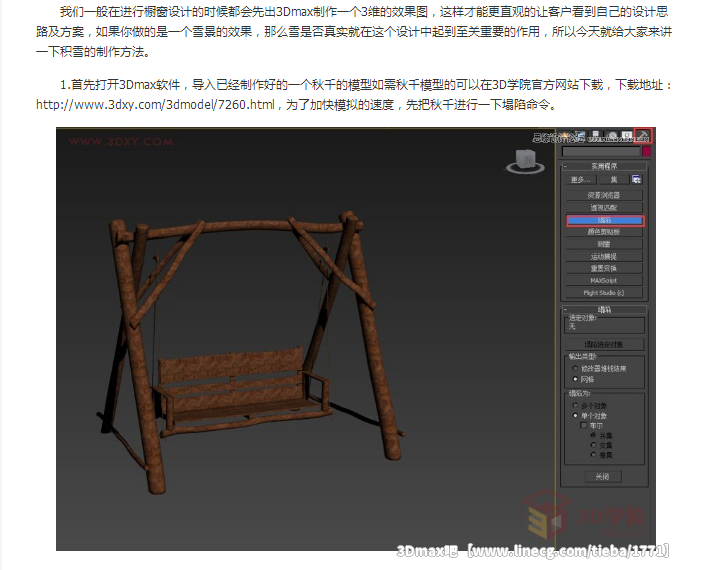Select the highlighted 塌陷 collapse utility
Viewport: 709px width, 570px height.
coord(605,220)
